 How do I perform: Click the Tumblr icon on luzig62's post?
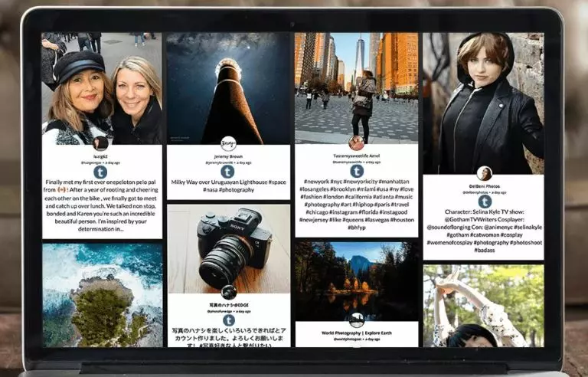(x=100, y=172)
